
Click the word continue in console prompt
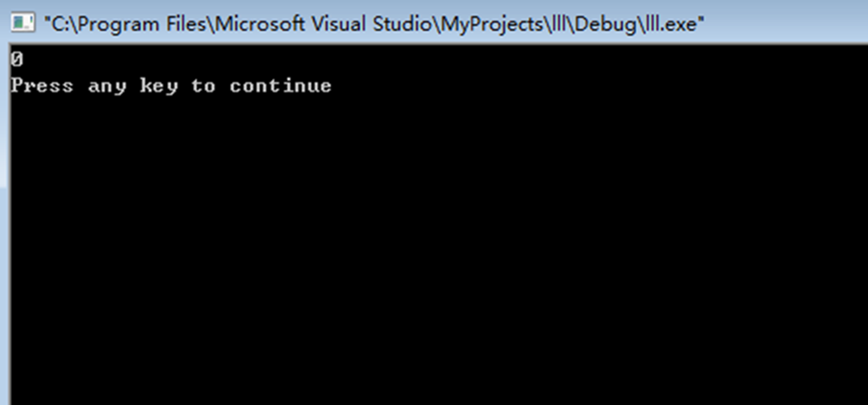pyautogui.click(x=281, y=86)
